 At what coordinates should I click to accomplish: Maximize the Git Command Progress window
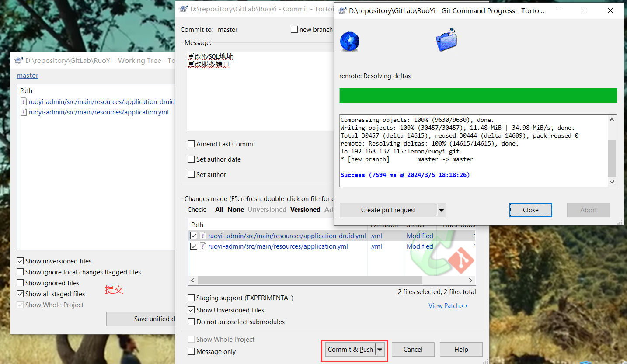point(585,11)
